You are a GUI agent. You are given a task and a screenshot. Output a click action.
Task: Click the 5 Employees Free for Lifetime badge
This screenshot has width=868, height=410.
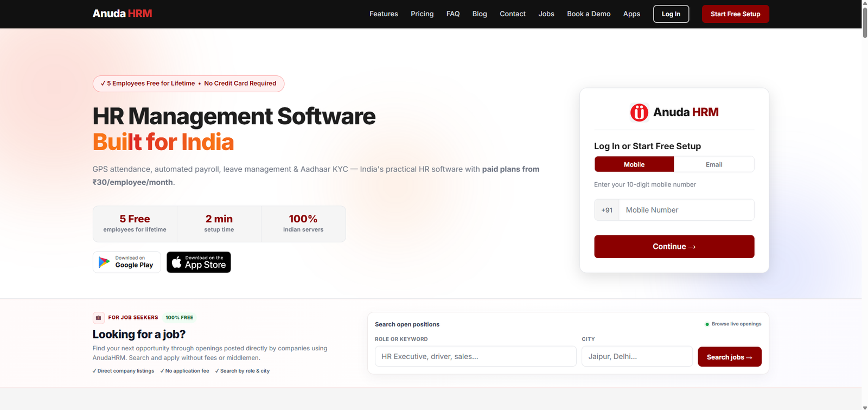(x=188, y=84)
